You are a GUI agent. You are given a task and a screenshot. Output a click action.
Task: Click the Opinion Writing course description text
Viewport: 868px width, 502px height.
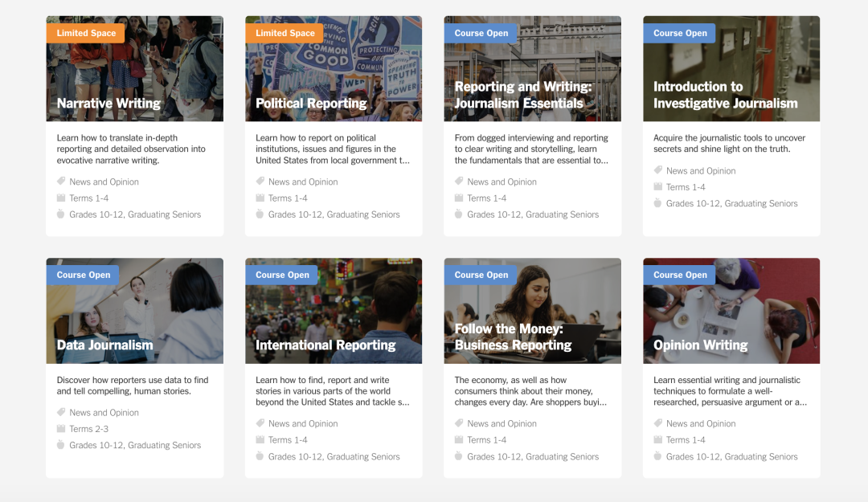click(730, 391)
